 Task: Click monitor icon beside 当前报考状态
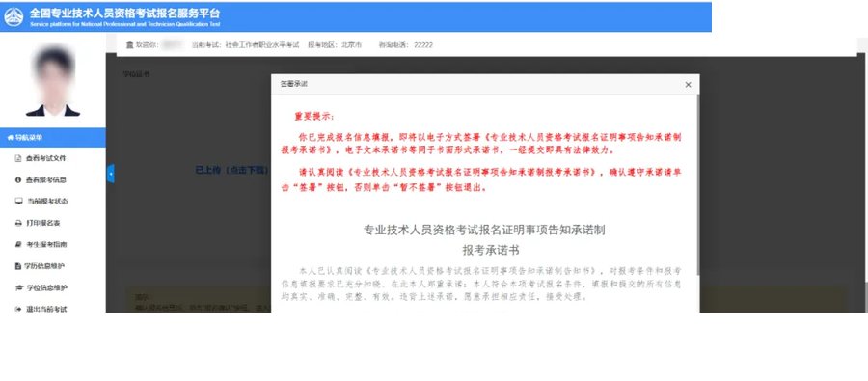[x=18, y=202]
